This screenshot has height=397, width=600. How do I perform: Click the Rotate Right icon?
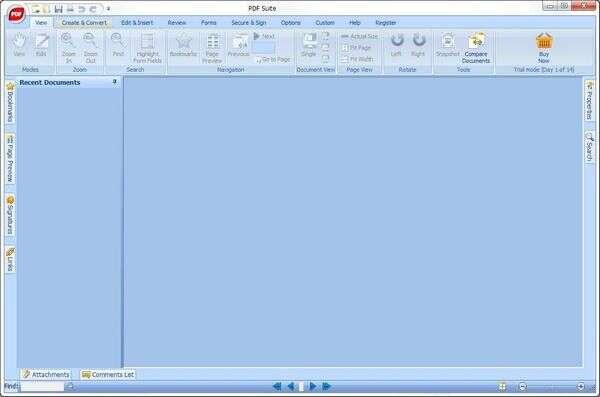pyautogui.click(x=419, y=45)
